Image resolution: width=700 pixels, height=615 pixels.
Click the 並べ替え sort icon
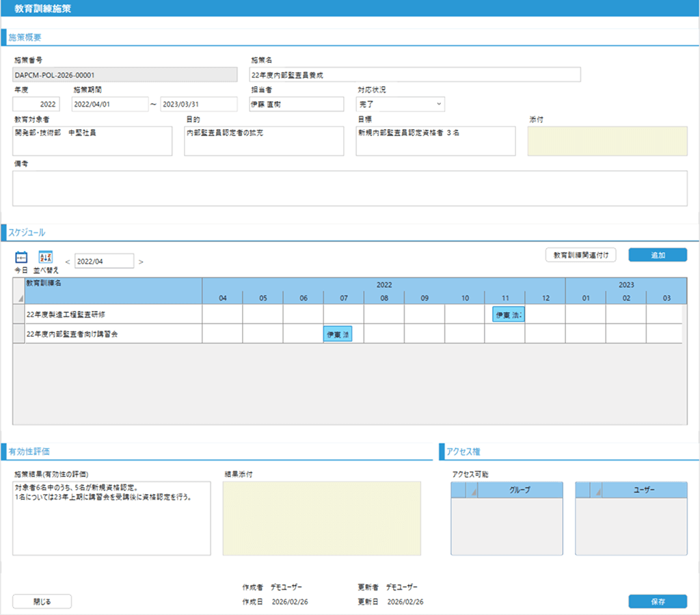(x=45, y=258)
